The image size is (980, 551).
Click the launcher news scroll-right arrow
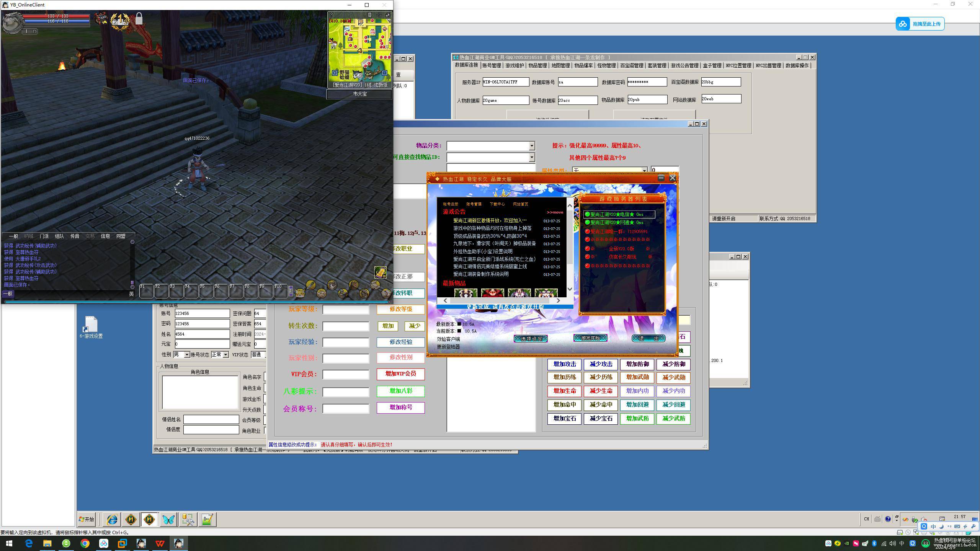point(558,301)
